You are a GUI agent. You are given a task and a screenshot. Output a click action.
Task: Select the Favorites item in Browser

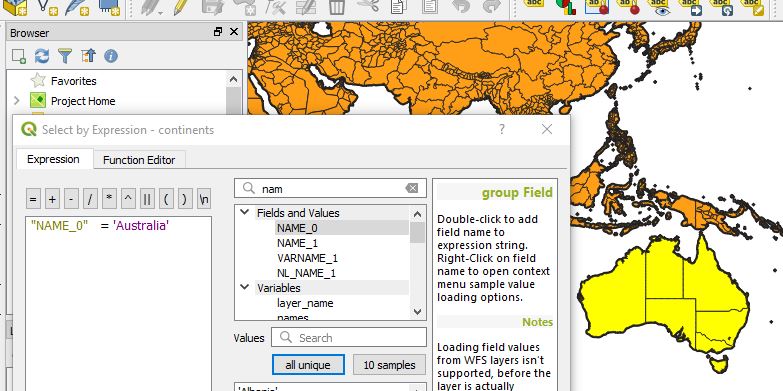click(x=73, y=81)
